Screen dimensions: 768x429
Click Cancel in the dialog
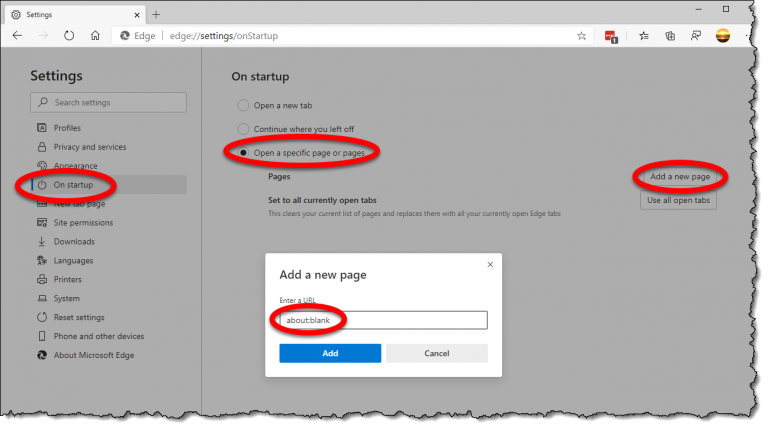437,353
